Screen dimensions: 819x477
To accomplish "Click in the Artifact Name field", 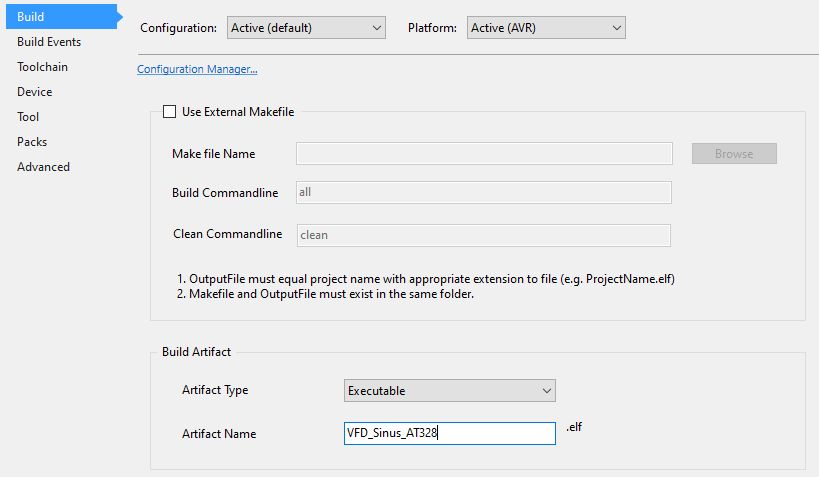I will [450, 434].
